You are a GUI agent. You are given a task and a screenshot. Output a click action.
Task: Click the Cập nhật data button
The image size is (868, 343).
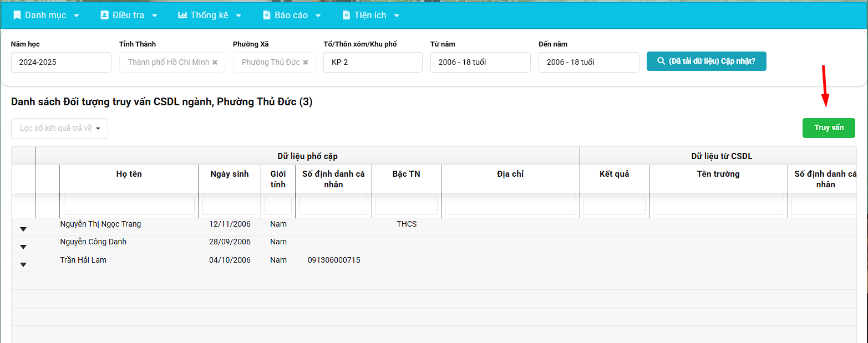[706, 62]
